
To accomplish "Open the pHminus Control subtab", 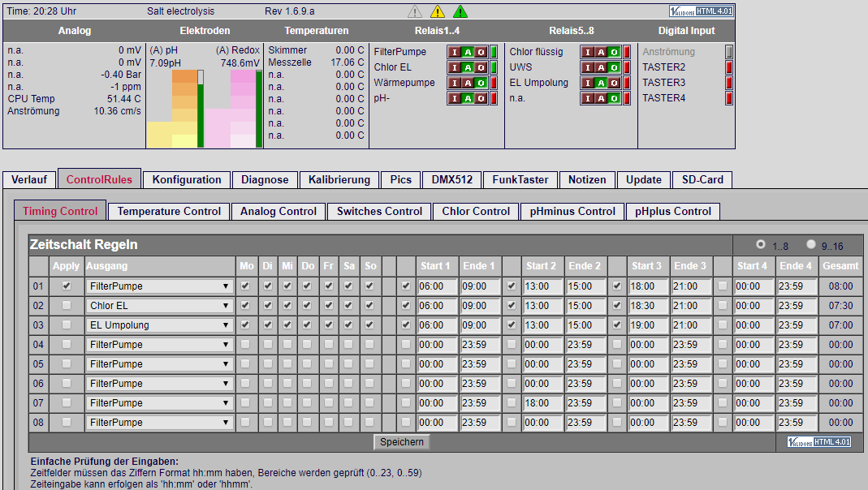I will pos(572,211).
